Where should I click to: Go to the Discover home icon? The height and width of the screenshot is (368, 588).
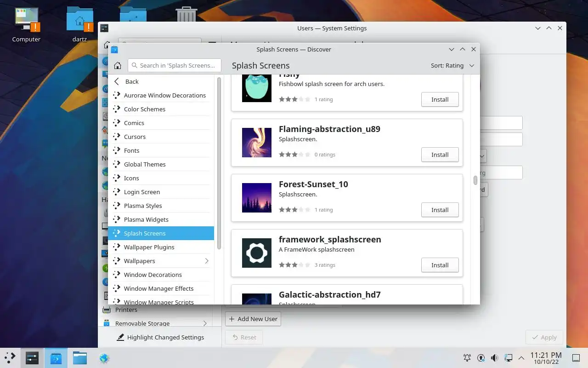coord(118,65)
